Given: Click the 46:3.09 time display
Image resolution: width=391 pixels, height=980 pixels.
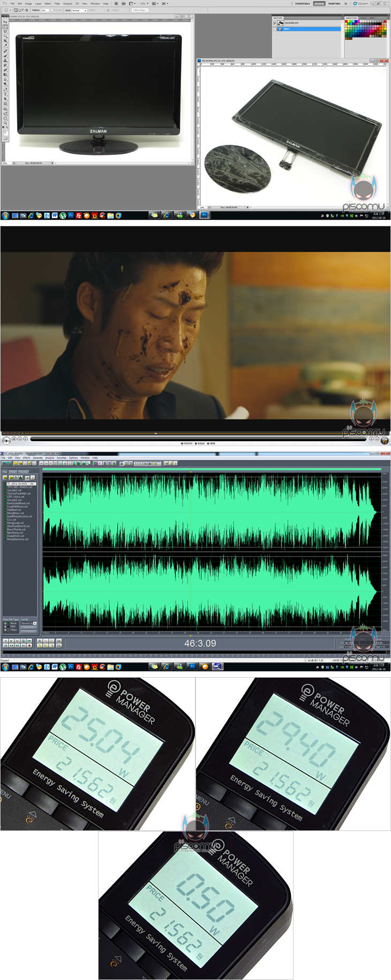Looking at the screenshot, I should pyautogui.click(x=200, y=643).
